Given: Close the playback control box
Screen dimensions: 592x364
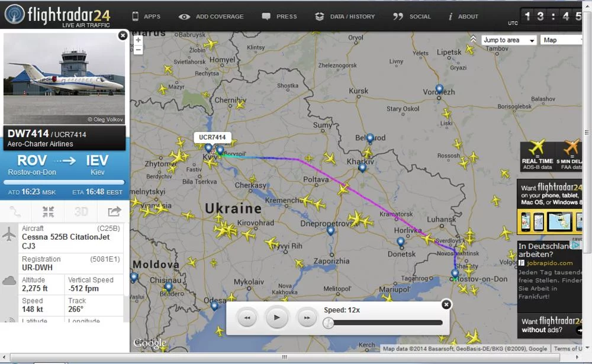Looking at the screenshot, I should tap(446, 304).
